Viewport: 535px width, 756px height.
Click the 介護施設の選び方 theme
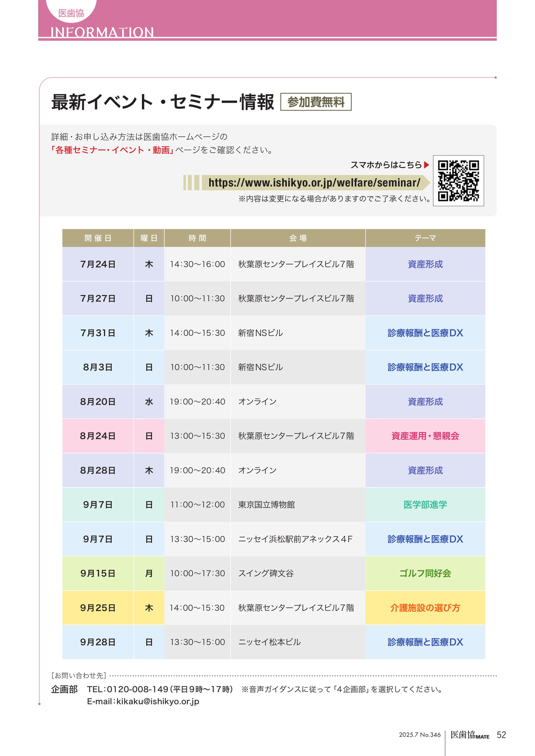click(x=425, y=608)
